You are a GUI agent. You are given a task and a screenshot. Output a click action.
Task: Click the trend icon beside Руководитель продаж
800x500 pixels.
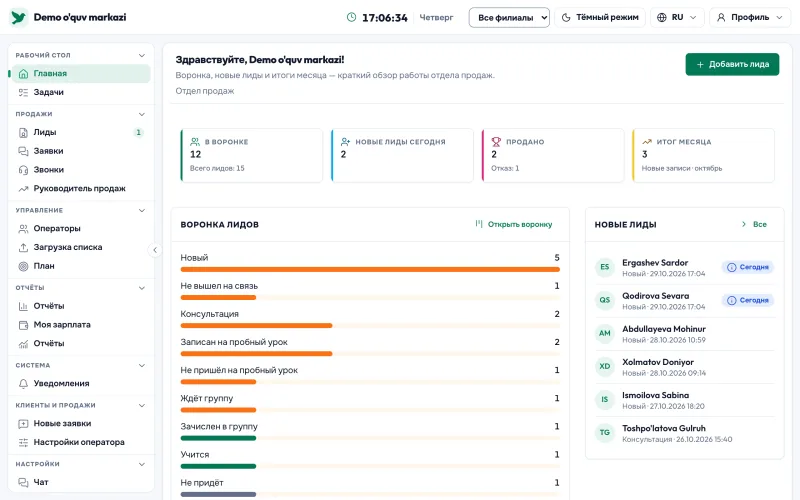pyautogui.click(x=23, y=189)
